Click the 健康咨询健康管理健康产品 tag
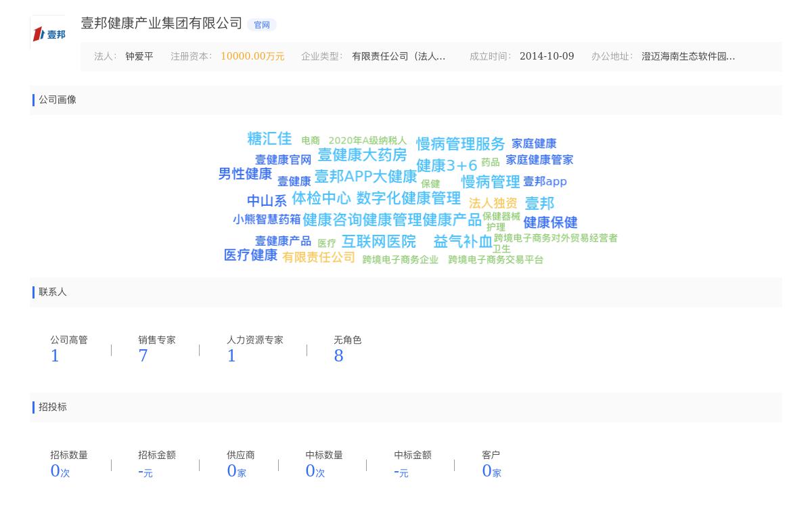This screenshot has height=509, width=812. [392, 220]
